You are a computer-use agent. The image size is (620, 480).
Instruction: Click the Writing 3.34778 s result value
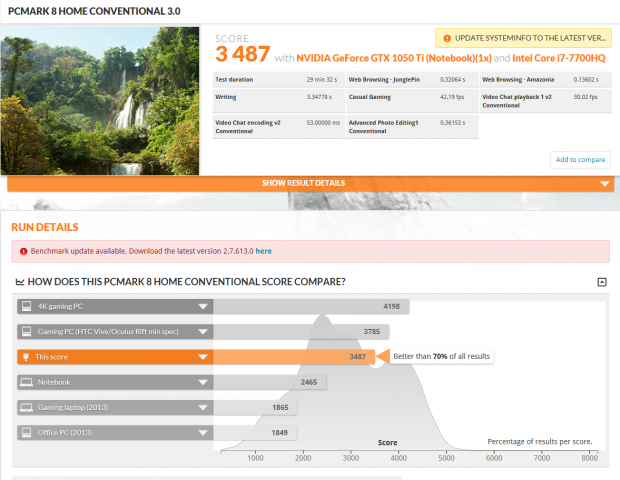pyautogui.click(x=319, y=97)
